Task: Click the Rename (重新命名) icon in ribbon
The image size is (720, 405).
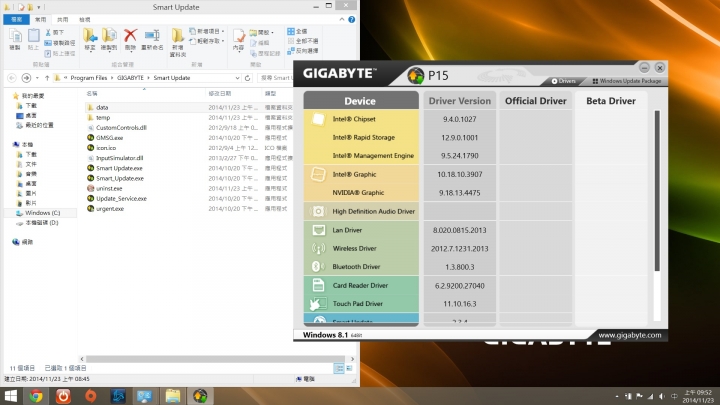Action: 152,35
